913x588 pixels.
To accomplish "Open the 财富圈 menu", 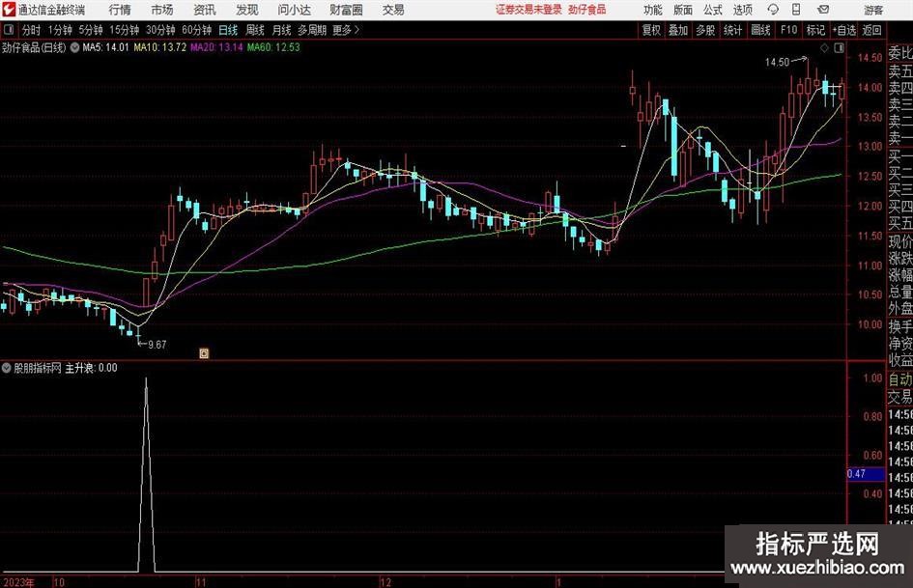I will (x=346, y=10).
